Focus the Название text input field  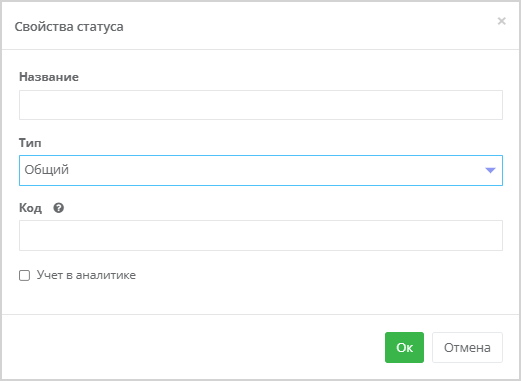point(261,105)
